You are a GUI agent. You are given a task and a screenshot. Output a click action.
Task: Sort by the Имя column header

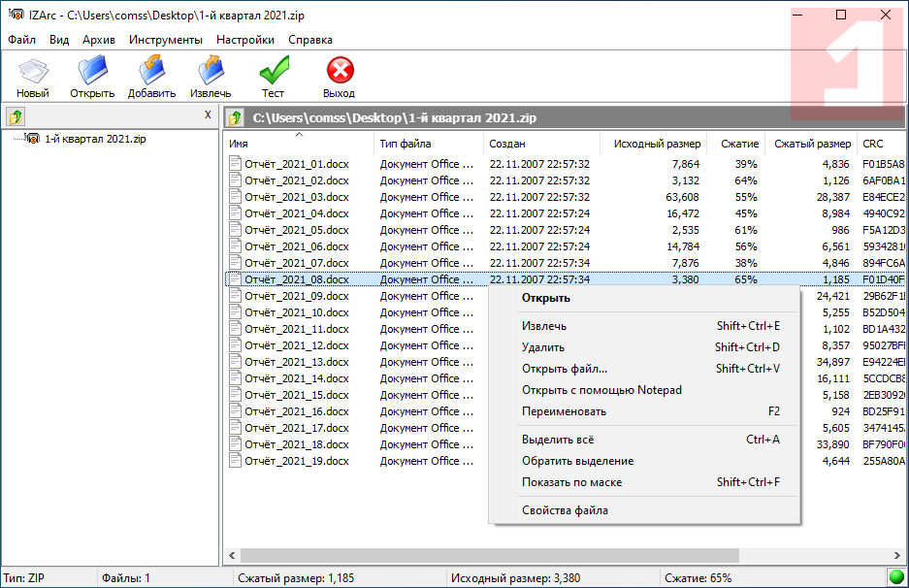click(x=299, y=144)
